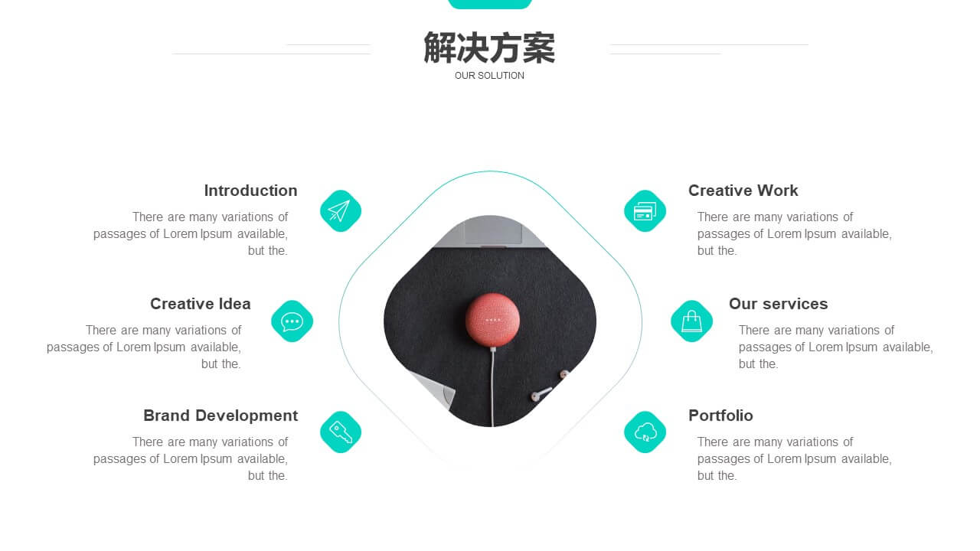Select the credit card icon beside Creative Work
Image resolution: width=980 pixels, height=551 pixels.
point(645,210)
